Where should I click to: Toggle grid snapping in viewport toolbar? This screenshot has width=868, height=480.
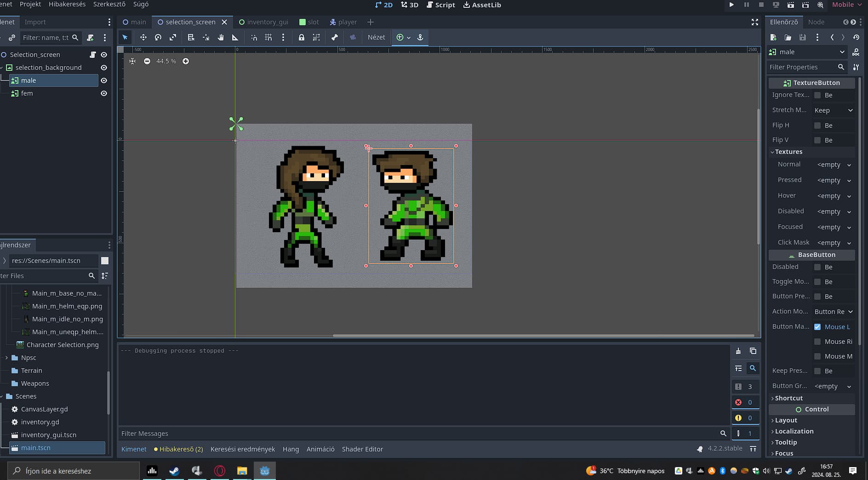tap(268, 37)
